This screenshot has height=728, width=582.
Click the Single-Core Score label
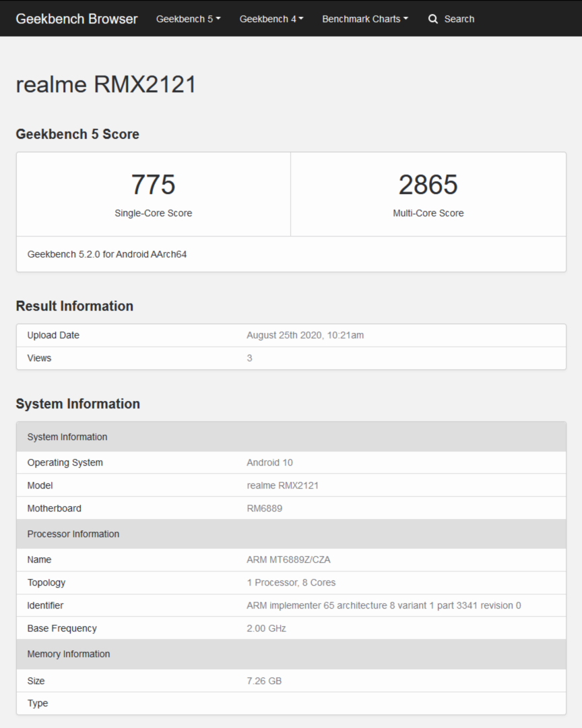pos(153,213)
